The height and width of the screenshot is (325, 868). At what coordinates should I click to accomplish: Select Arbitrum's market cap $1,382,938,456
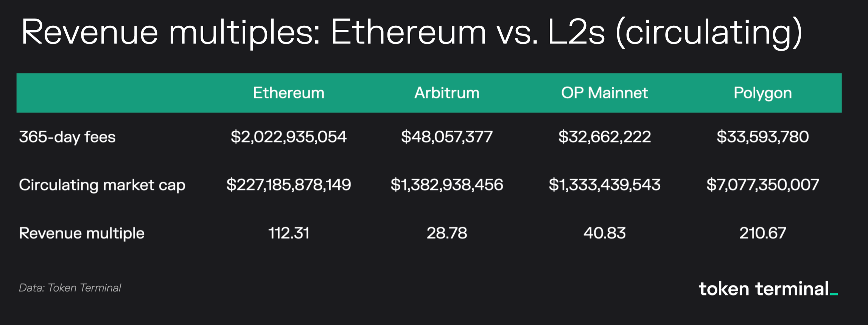(447, 185)
